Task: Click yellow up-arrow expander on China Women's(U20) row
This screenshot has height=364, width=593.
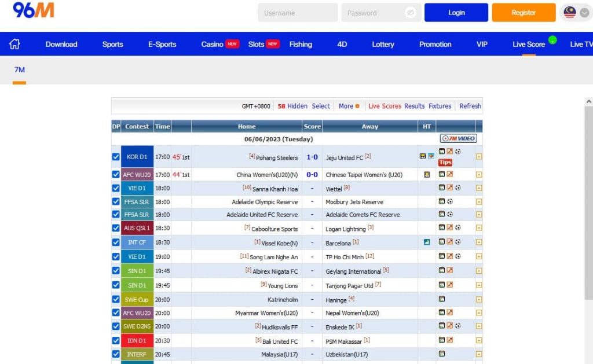Action: [x=479, y=175]
